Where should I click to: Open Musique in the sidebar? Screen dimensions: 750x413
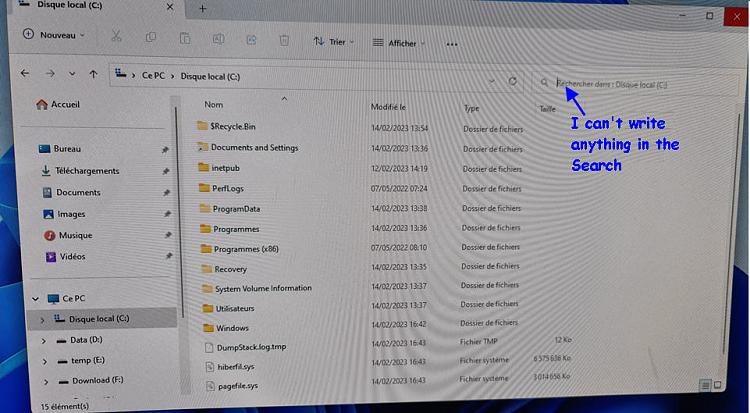coord(68,235)
